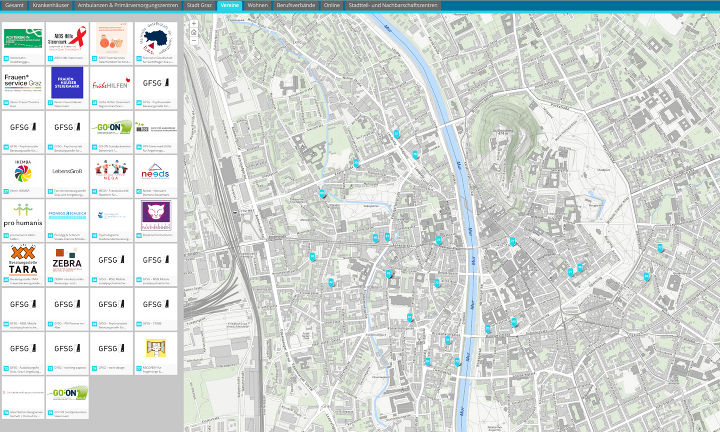Open the Frühe Hilfen card
Image resolution: width=720 pixels, height=432 pixels.
click(111, 87)
